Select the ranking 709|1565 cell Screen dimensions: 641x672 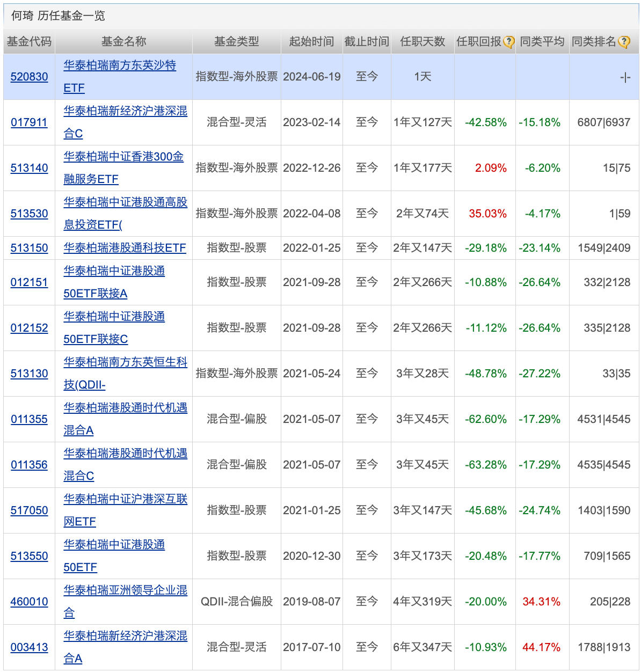tap(607, 556)
